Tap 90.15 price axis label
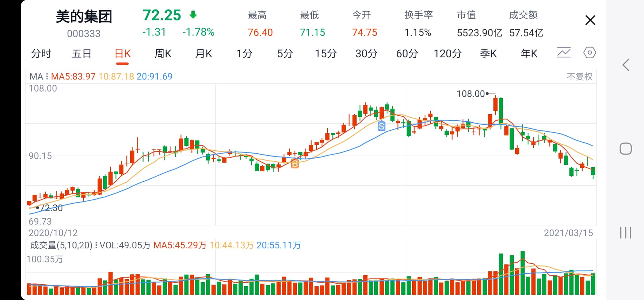The width and height of the screenshot is (644, 300). coord(40,156)
